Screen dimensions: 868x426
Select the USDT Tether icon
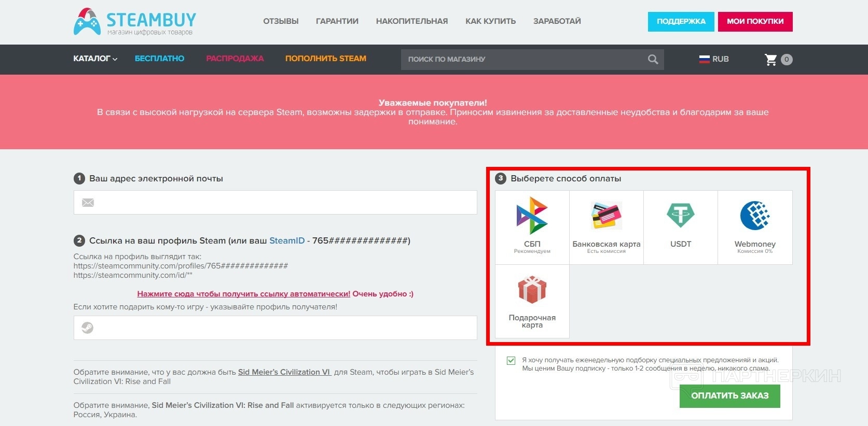[x=680, y=215]
